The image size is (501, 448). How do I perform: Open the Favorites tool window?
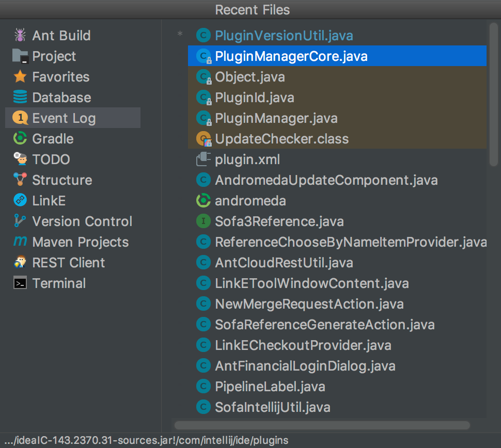(x=73, y=76)
